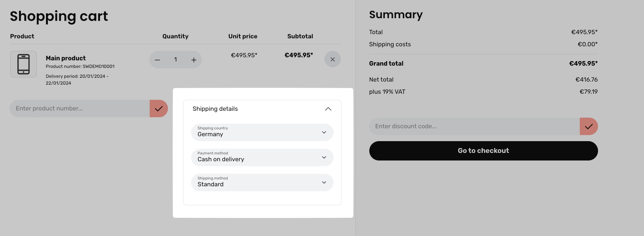Apply discount code with checkmark icon
The width and height of the screenshot is (644, 236).
[x=589, y=126]
